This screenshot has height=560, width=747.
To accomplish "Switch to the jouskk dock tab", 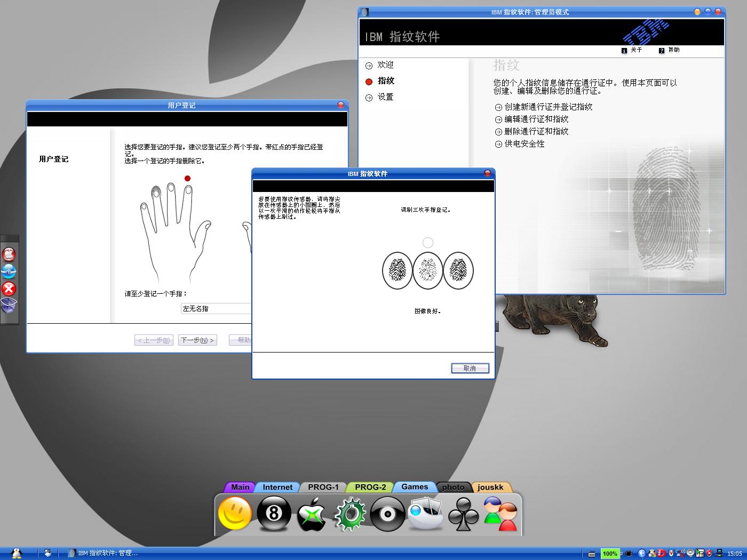I will point(490,487).
